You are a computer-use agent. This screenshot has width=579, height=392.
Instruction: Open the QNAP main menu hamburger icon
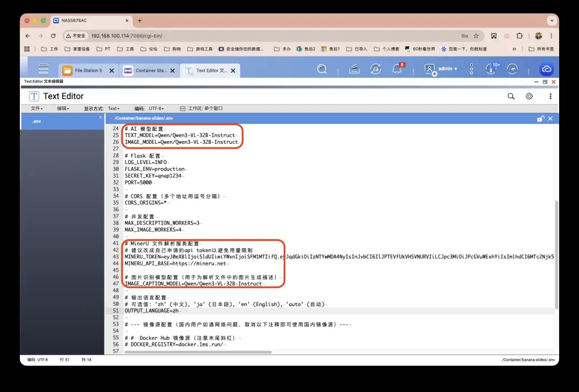coord(43,69)
